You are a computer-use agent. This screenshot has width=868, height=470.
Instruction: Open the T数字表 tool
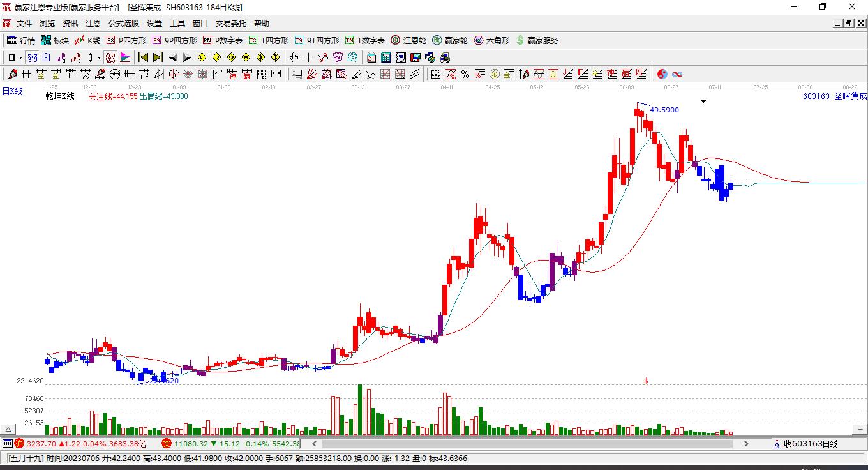pos(365,40)
